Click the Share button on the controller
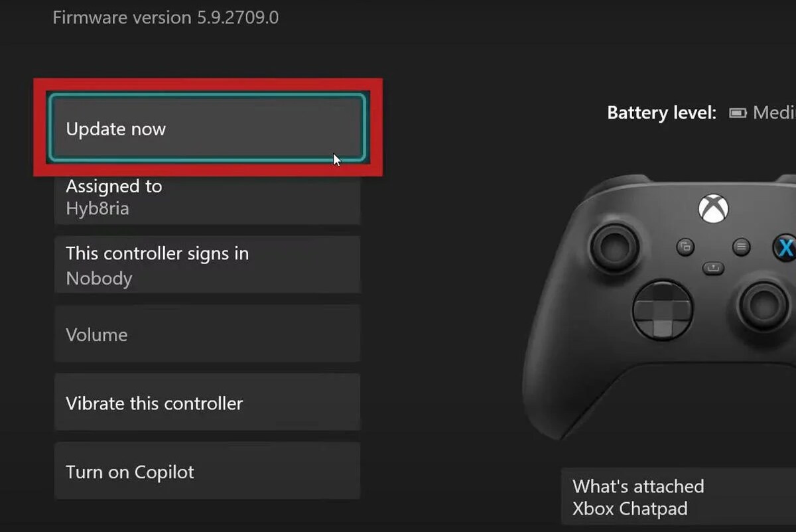This screenshot has height=532, width=796. (713, 268)
